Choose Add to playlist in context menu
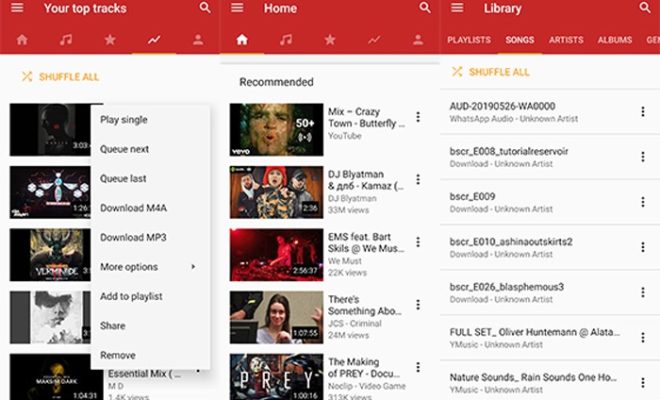The height and width of the screenshot is (400, 660). pos(150,296)
